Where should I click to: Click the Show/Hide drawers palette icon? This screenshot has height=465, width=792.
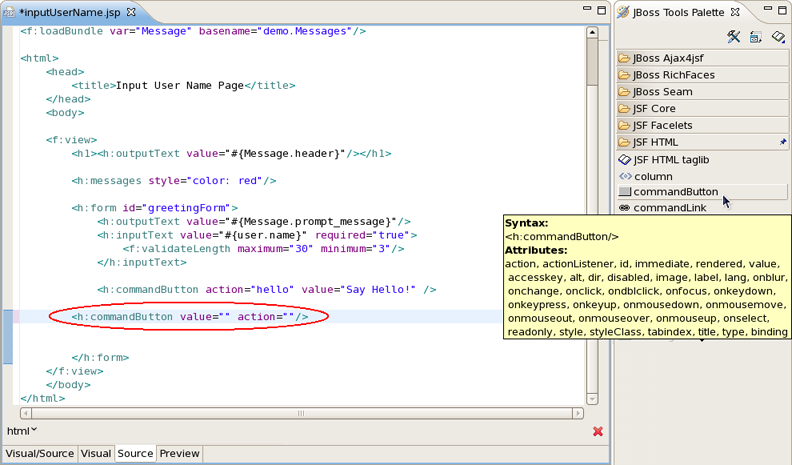point(755,37)
